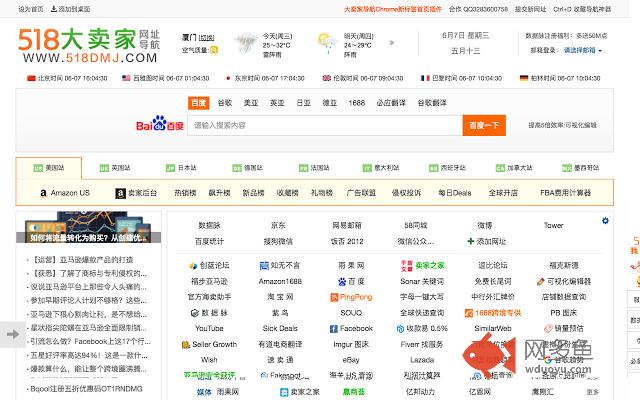Open Bqool注册五折优惠码 article
640x400 pixels.
pos(86,389)
